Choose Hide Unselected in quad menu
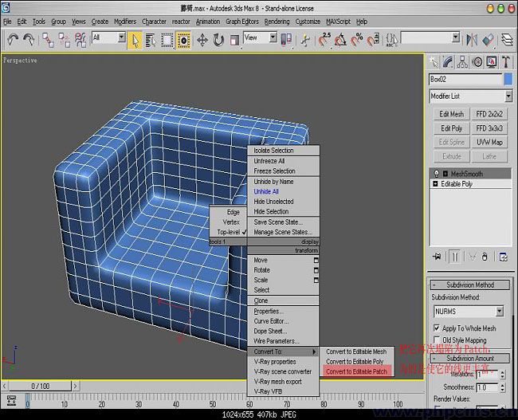Screen dimensions: 518x420 [273, 202]
